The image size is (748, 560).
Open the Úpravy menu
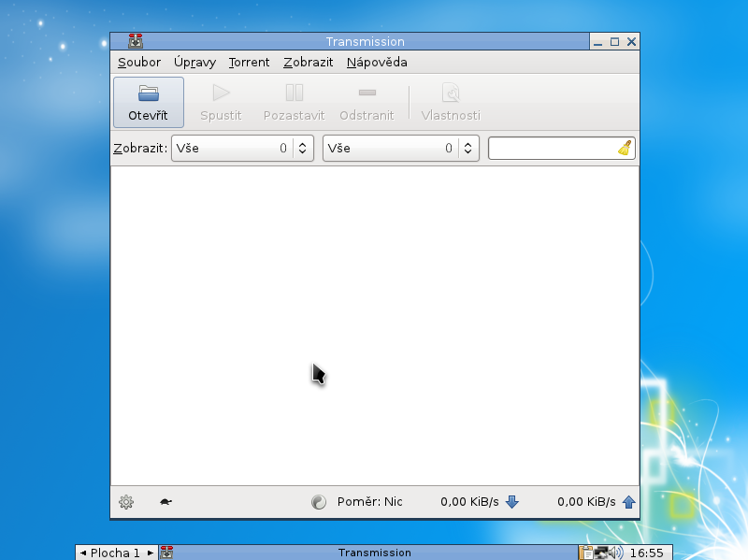[x=194, y=63]
